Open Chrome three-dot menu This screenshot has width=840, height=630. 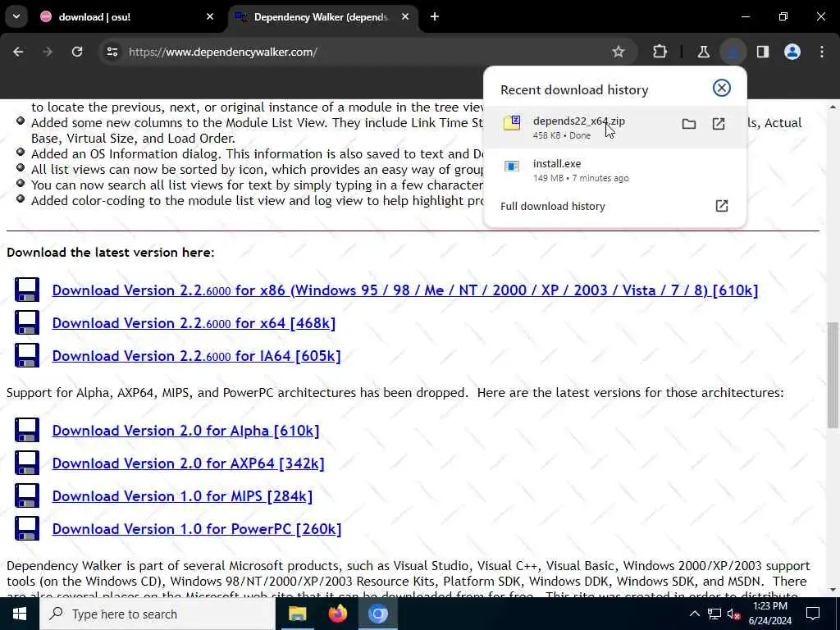click(822, 52)
